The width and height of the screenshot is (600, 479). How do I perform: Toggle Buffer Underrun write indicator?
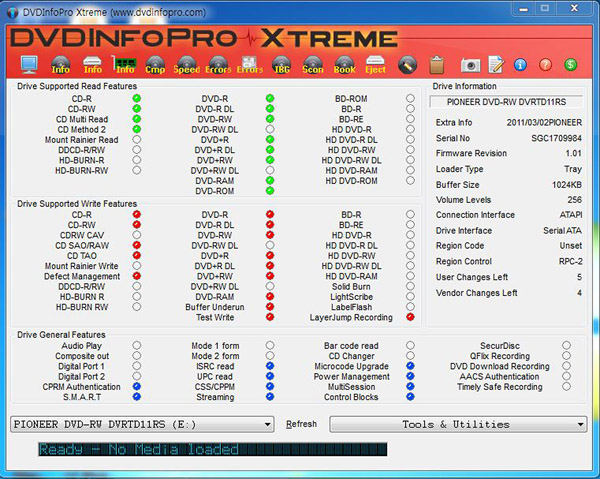pos(270,306)
